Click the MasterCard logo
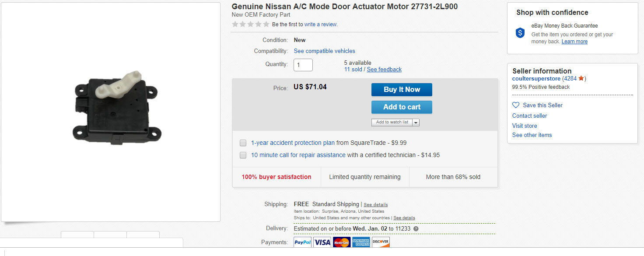Screen dimensions: 644x256 click(342, 242)
